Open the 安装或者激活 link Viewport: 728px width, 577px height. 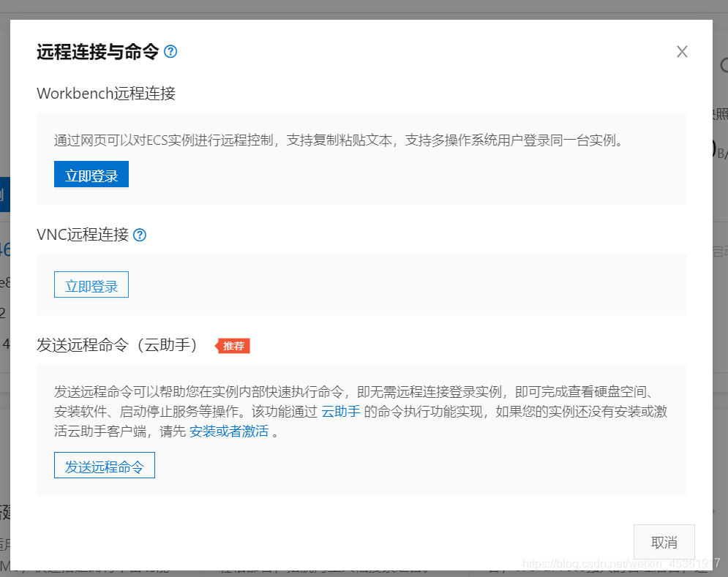click(228, 431)
